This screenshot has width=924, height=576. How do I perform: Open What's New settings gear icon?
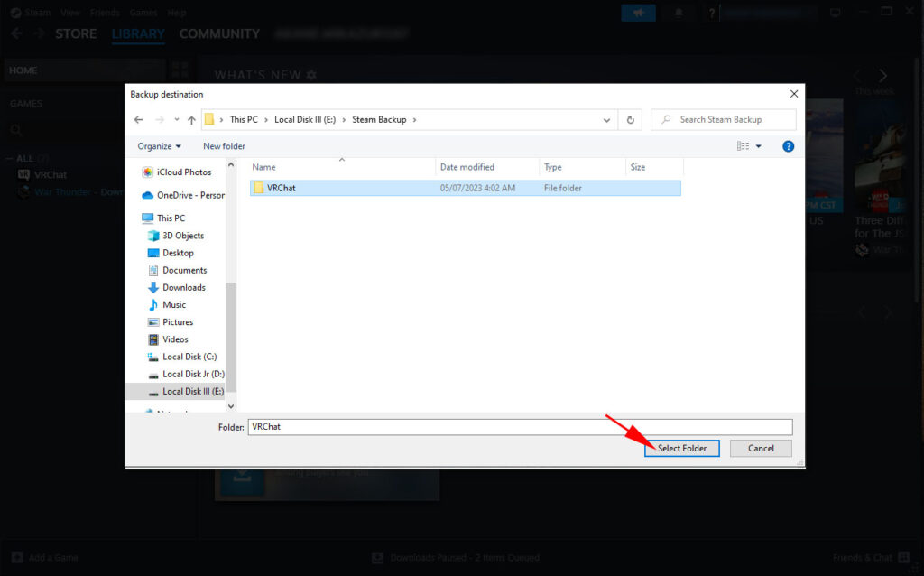[x=311, y=75]
